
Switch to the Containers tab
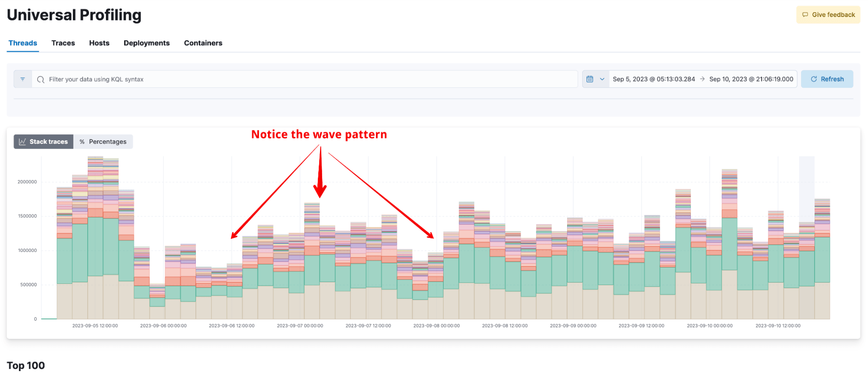point(203,43)
